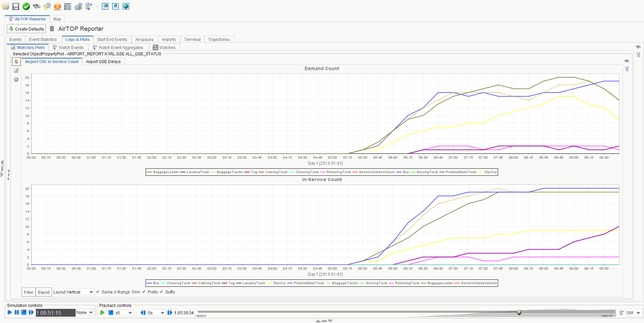This screenshot has height=323, width=644.
Task: Toggle the Suffix checkbox
Action: tap(162, 292)
